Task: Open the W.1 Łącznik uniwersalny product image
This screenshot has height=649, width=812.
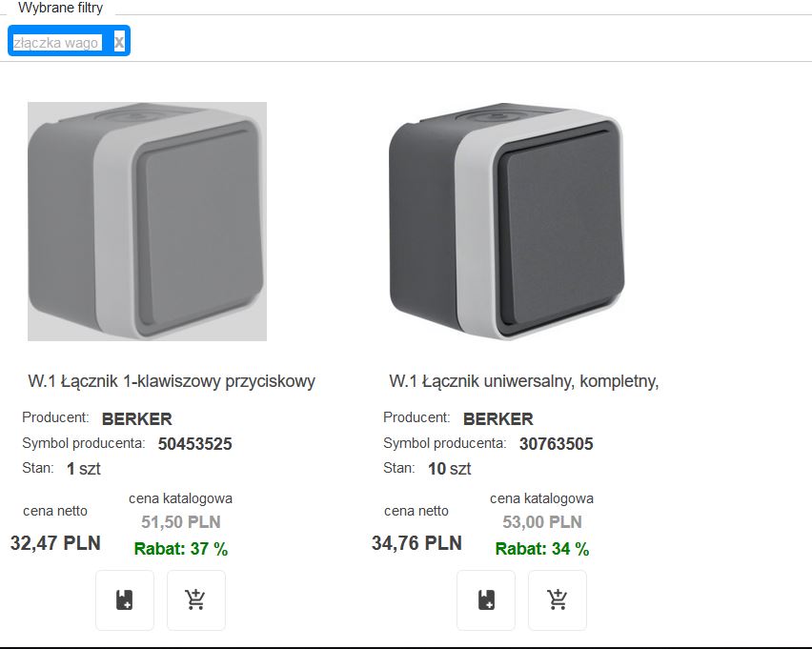Action: coord(507,221)
